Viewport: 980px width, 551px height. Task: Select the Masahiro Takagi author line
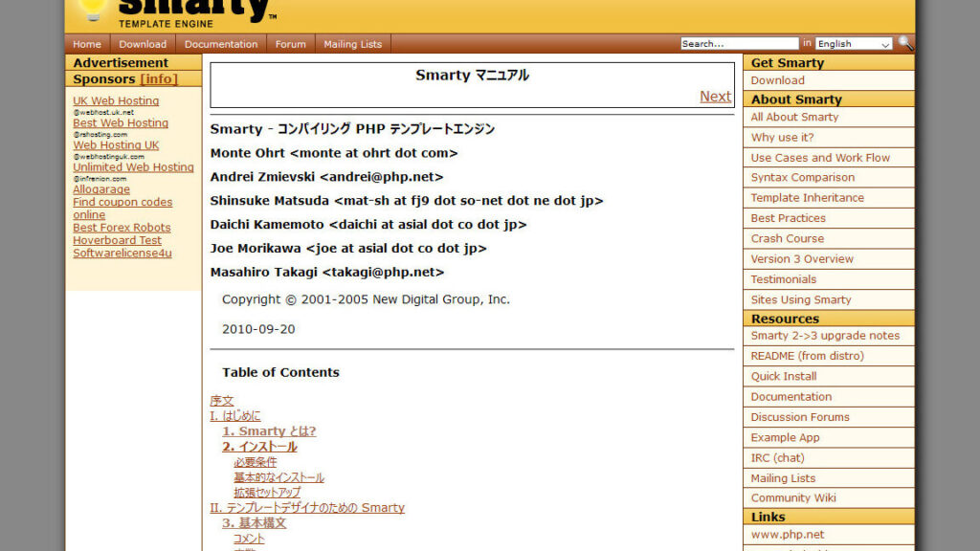(327, 273)
